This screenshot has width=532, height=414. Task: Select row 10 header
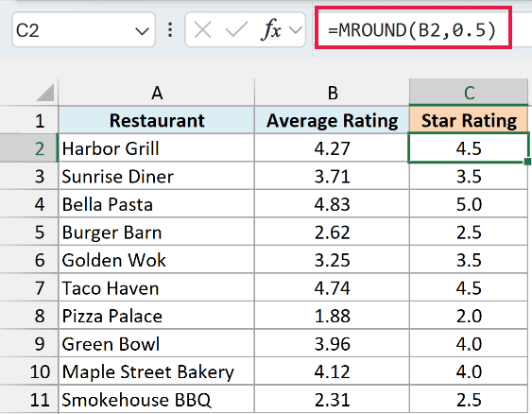click(x=29, y=371)
